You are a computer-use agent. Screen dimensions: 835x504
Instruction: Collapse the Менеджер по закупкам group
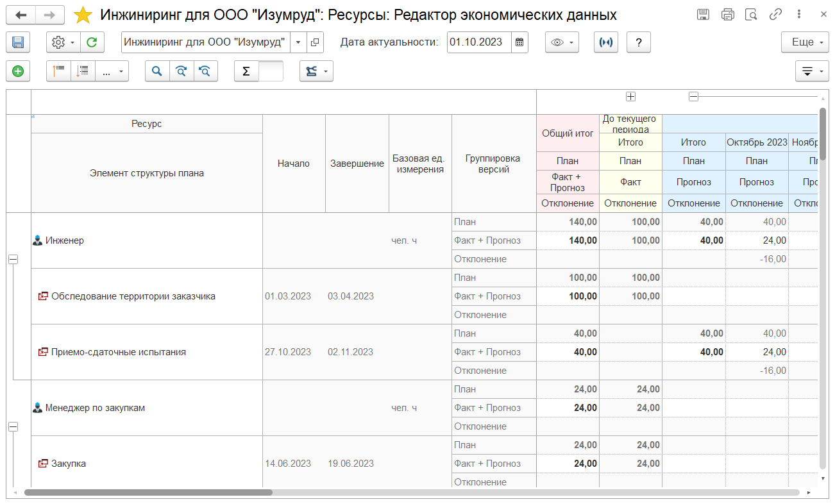coord(13,426)
